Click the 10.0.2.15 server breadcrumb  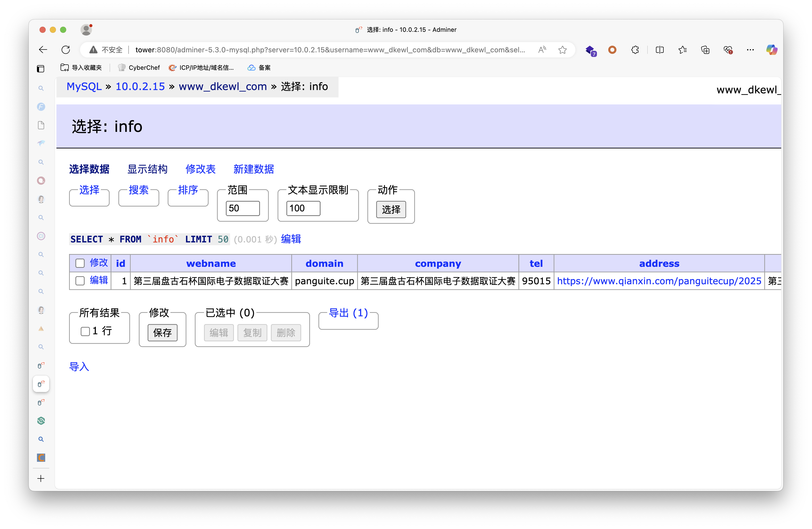point(140,87)
